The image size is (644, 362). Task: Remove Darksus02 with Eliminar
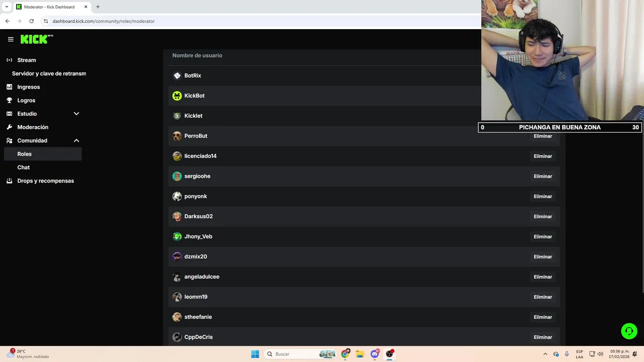(x=543, y=216)
